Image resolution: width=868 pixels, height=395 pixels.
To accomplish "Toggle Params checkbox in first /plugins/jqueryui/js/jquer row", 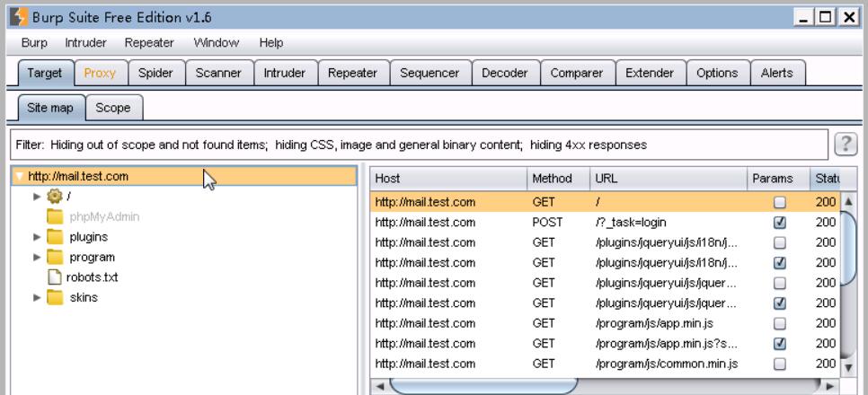I will 779,284.
